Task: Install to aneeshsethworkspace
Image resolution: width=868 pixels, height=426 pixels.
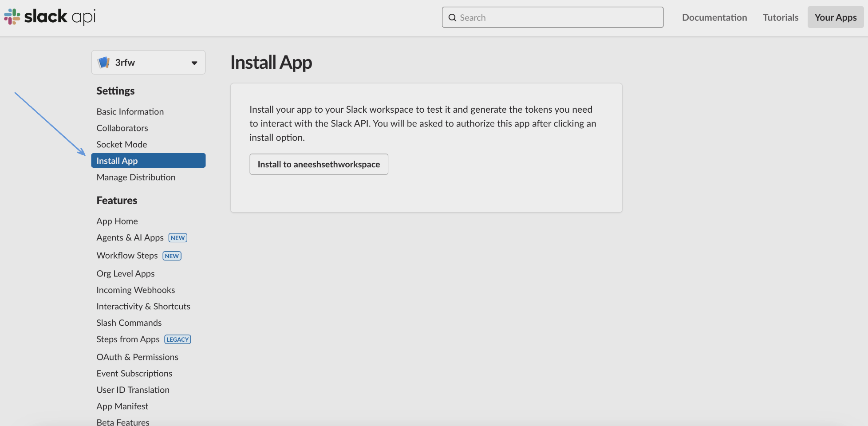Action: click(319, 164)
